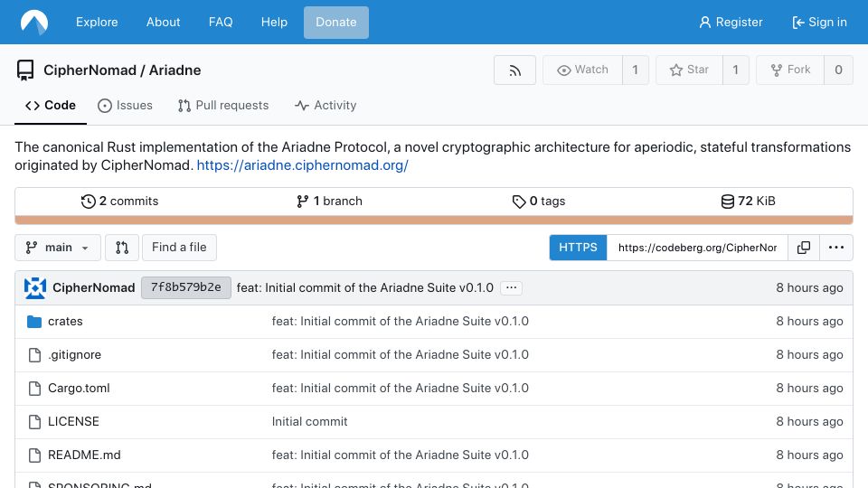
Task: Click the 72 KiB repository size
Action: (x=748, y=202)
